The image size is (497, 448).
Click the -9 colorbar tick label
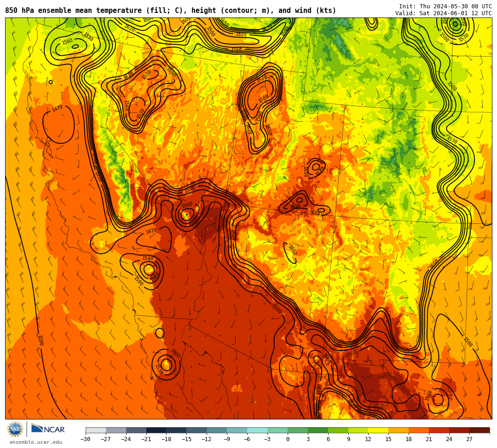227,439
